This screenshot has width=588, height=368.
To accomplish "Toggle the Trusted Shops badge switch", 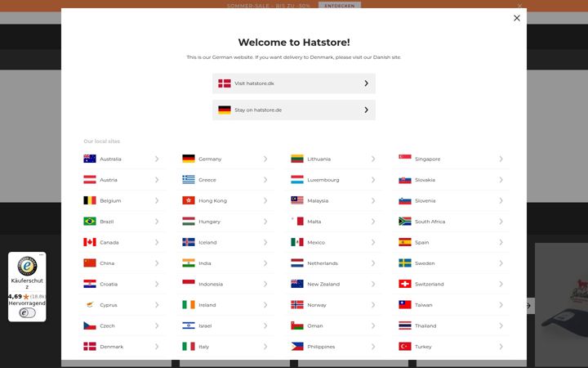I will (28, 312).
